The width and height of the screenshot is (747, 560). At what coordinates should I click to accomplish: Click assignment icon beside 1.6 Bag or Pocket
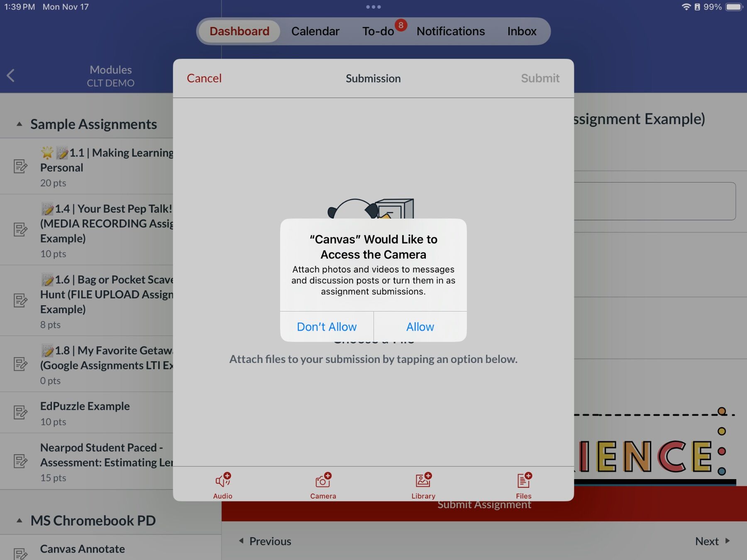(x=20, y=300)
